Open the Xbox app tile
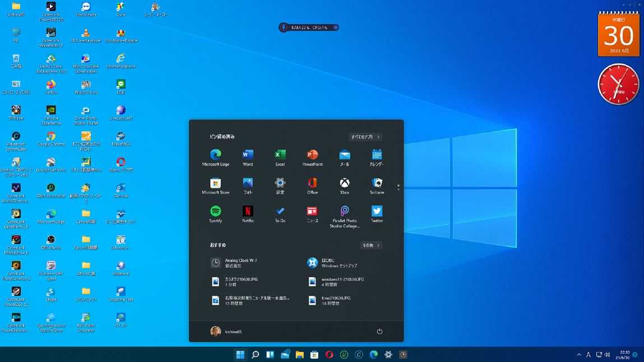Image resolution: width=644 pixels, height=362 pixels. tap(345, 184)
